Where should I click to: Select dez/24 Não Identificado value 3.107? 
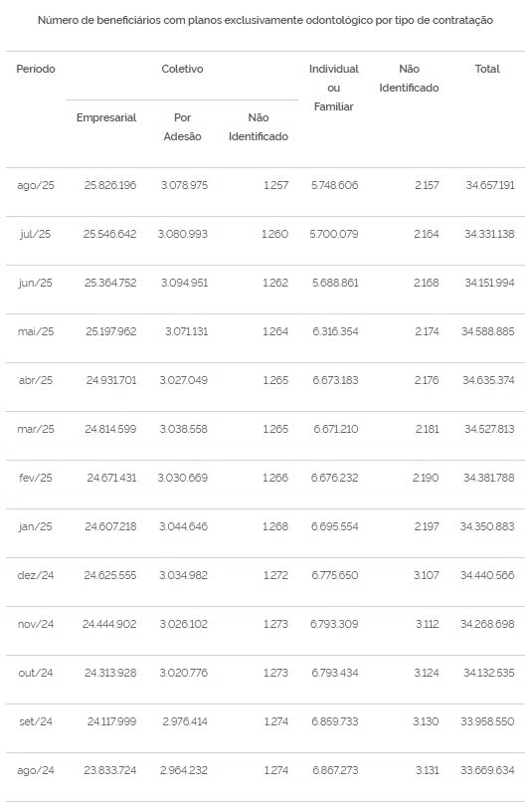tap(427, 575)
